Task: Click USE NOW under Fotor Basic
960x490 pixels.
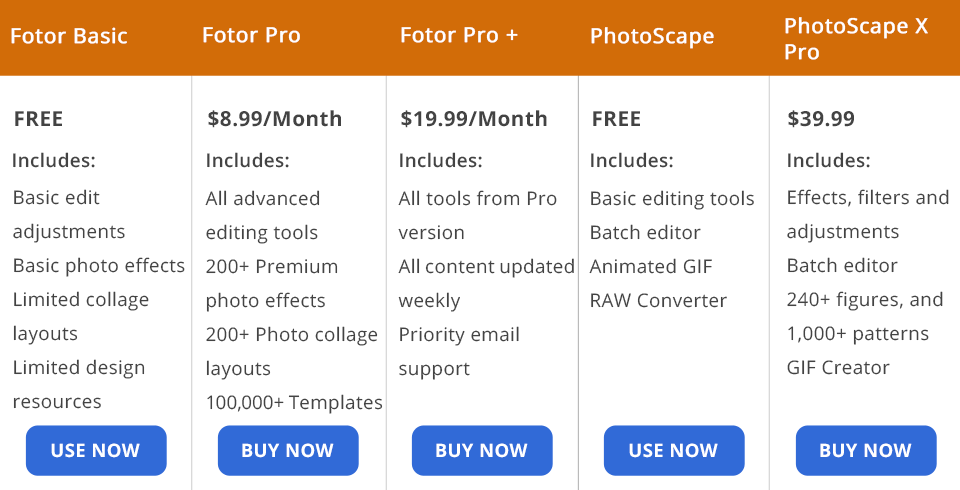Action: point(95,450)
